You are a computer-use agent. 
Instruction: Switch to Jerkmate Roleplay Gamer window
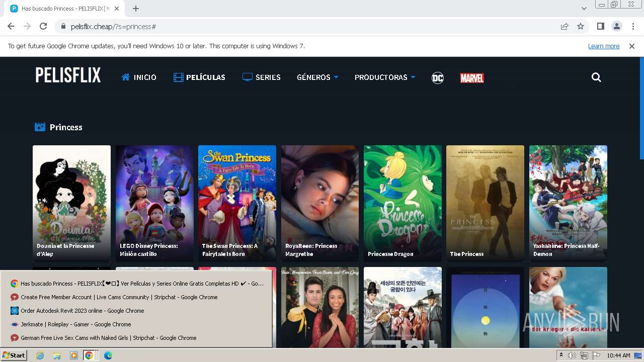(136, 324)
